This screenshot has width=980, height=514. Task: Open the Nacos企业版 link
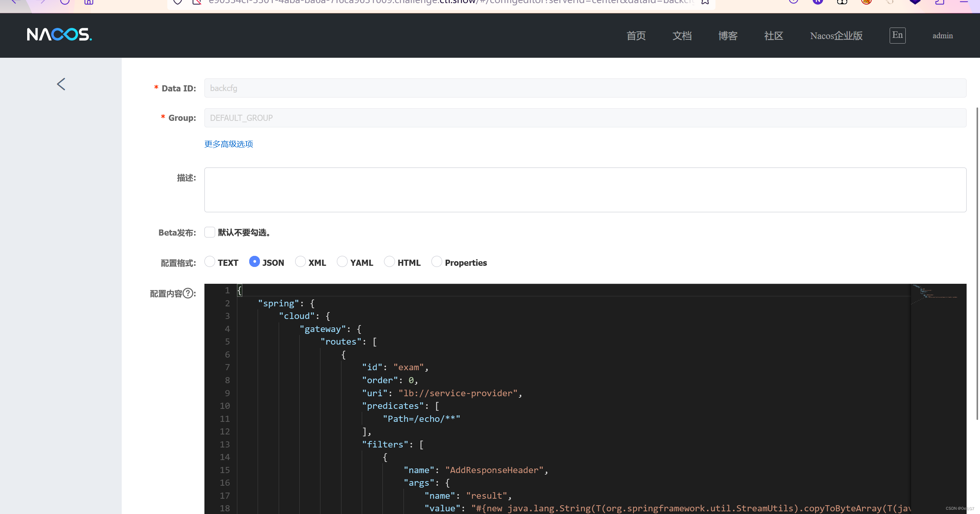(x=836, y=36)
